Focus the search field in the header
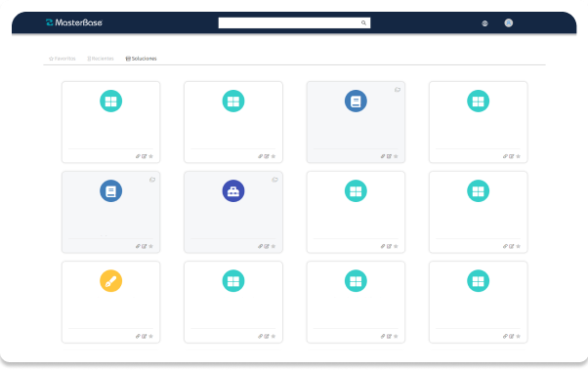 (294, 22)
